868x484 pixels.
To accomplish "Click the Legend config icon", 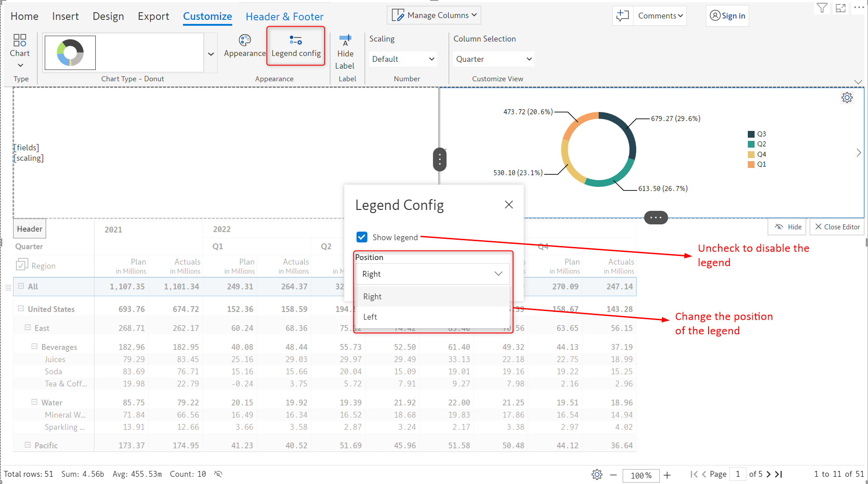I will [x=296, y=41].
